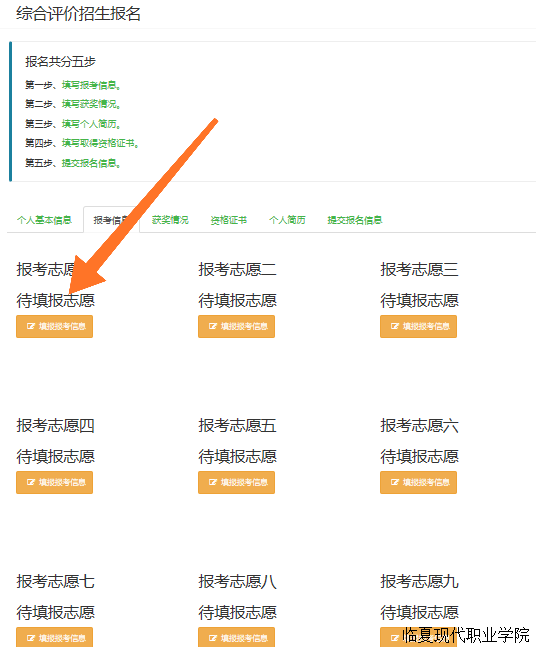Click edit icon under 报考志愿一
The height and width of the screenshot is (647, 536).
pos(31,326)
